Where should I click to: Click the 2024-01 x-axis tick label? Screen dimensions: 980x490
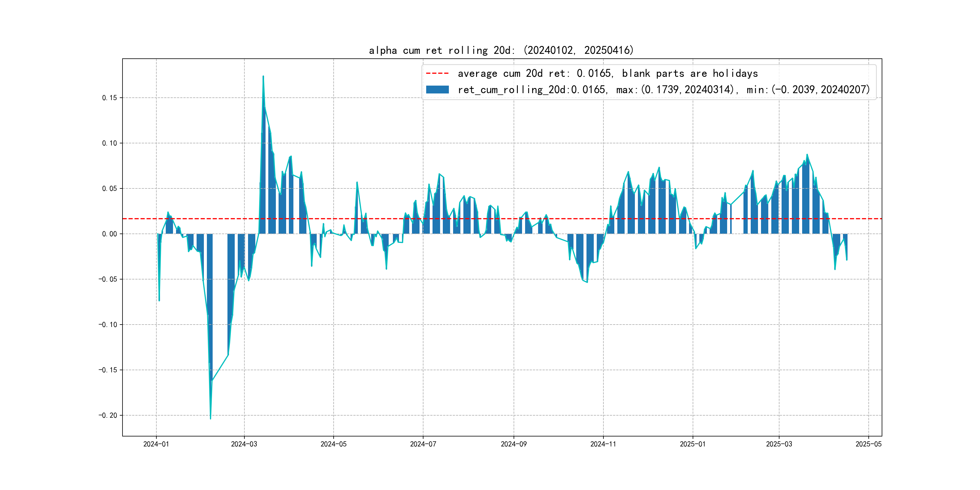[x=156, y=444]
